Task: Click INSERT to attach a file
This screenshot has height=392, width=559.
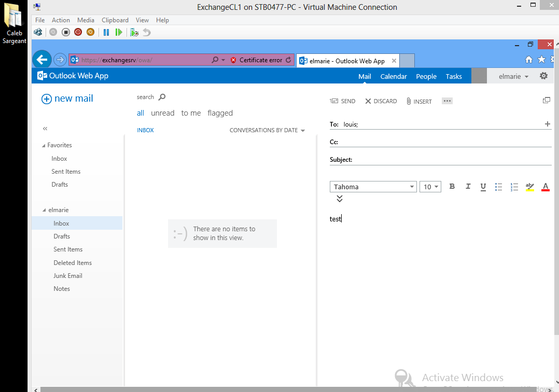Action: point(419,101)
